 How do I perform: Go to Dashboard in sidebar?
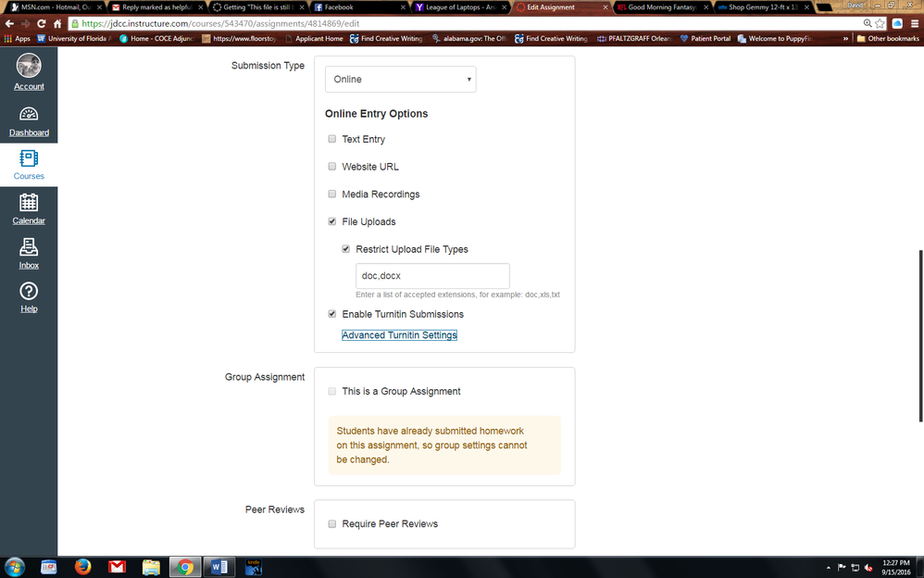[29, 115]
